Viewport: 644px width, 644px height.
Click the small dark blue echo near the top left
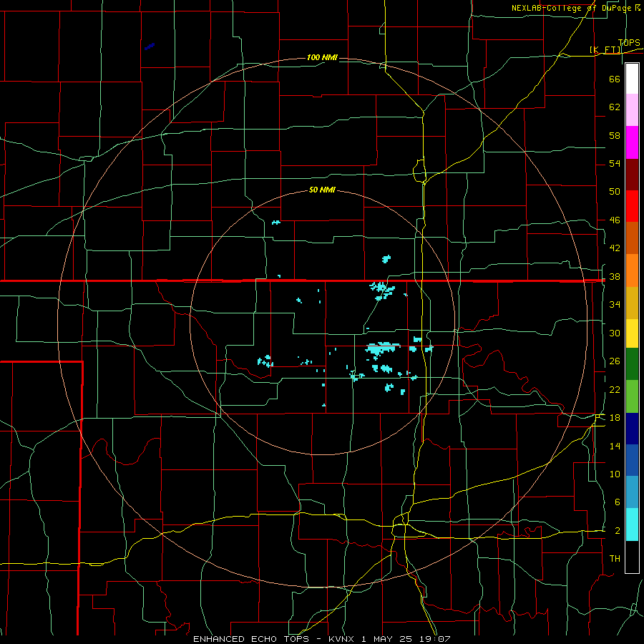(150, 47)
